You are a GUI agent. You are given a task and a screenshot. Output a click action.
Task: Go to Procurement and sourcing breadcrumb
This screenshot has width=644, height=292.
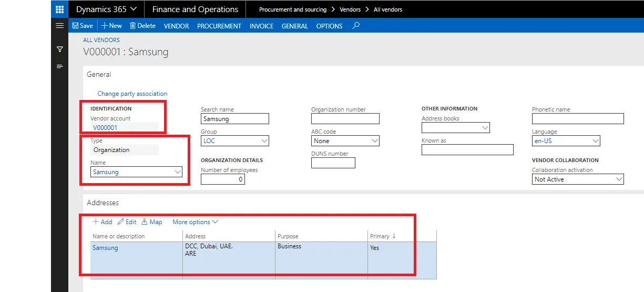coord(293,9)
